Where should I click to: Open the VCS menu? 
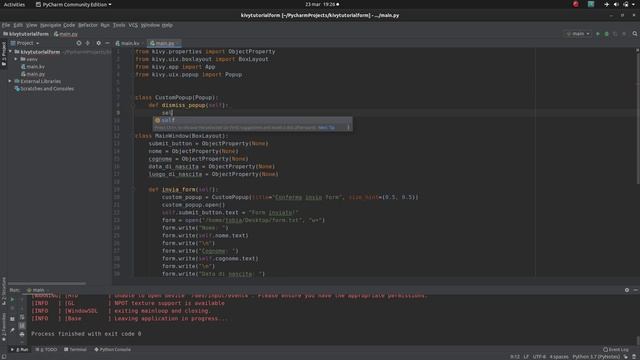coord(133,25)
